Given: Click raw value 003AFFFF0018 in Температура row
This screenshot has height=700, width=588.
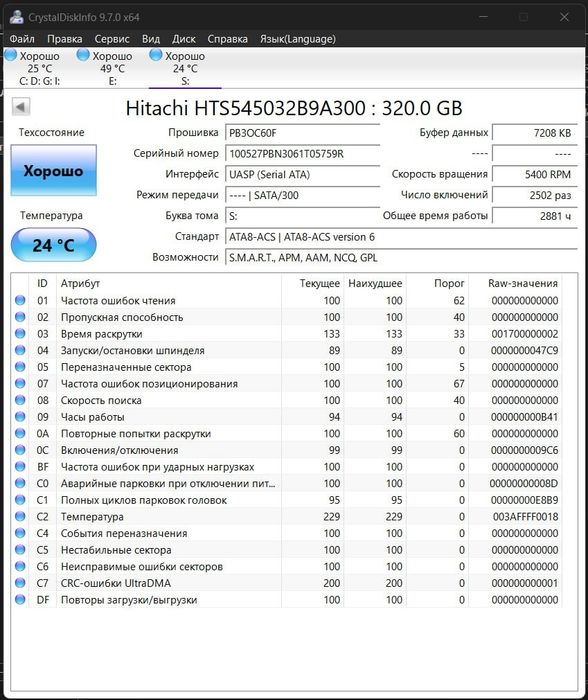Looking at the screenshot, I should click(x=525, y=517).
